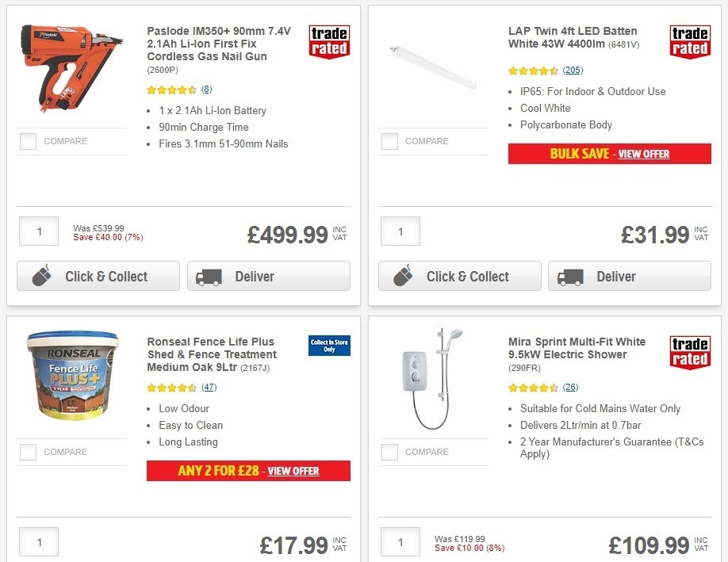
Task: Click Click & Collect button for LAP batten
Action: click(x=459, y=276)
